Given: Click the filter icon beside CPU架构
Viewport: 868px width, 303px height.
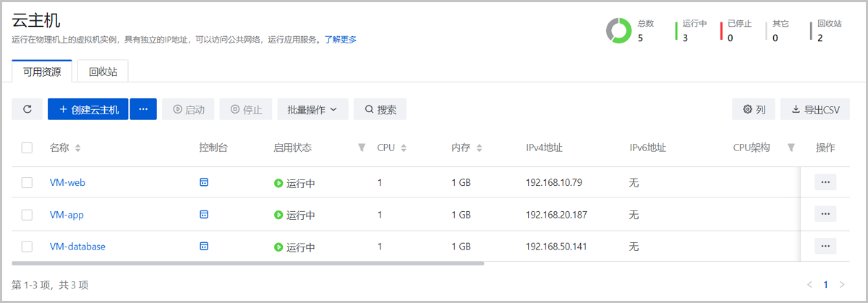Looking at the screenshot, I should click(x=791, y=148).
